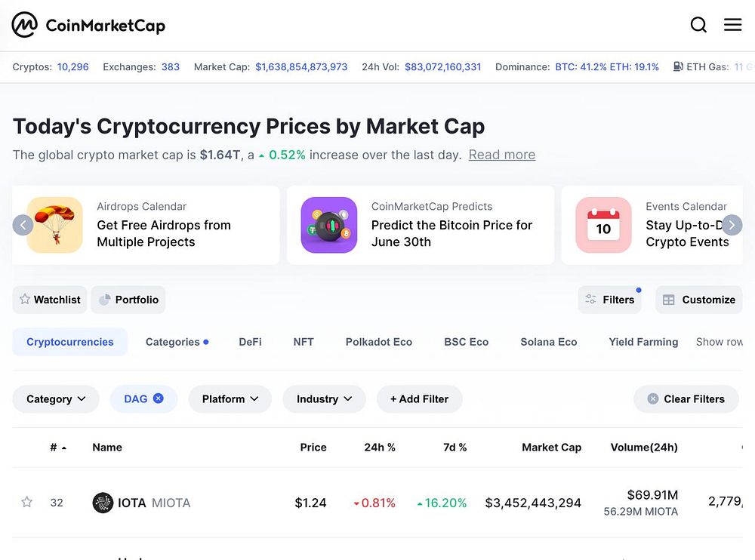Click the airdrops parachute icon
This screenshot has width=755, height=560.
54,225
